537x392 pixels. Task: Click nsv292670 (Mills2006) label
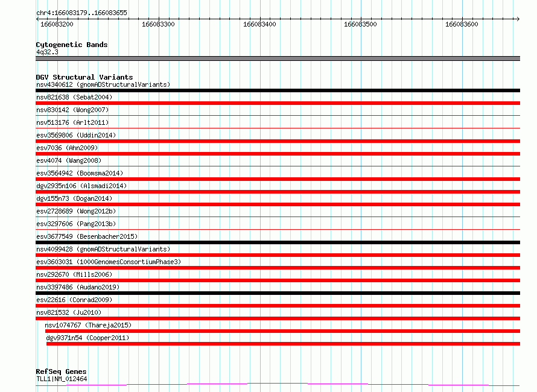point(74,274)
